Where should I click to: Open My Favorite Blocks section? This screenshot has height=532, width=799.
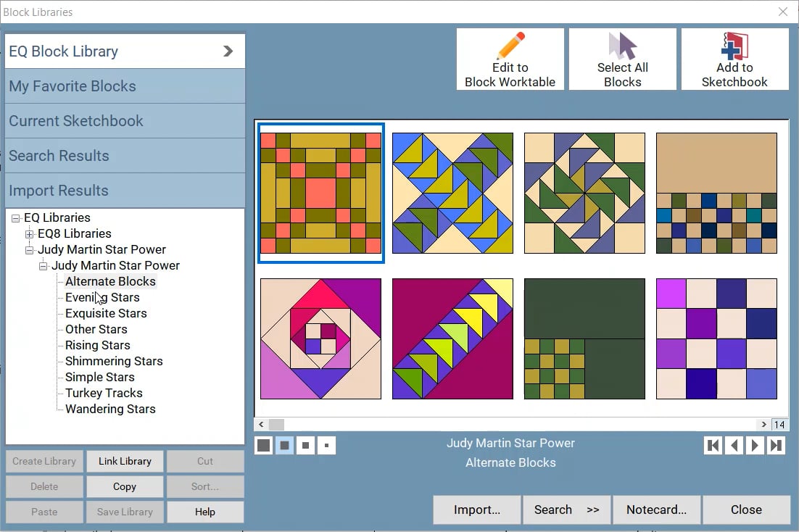tap(125, 86)
